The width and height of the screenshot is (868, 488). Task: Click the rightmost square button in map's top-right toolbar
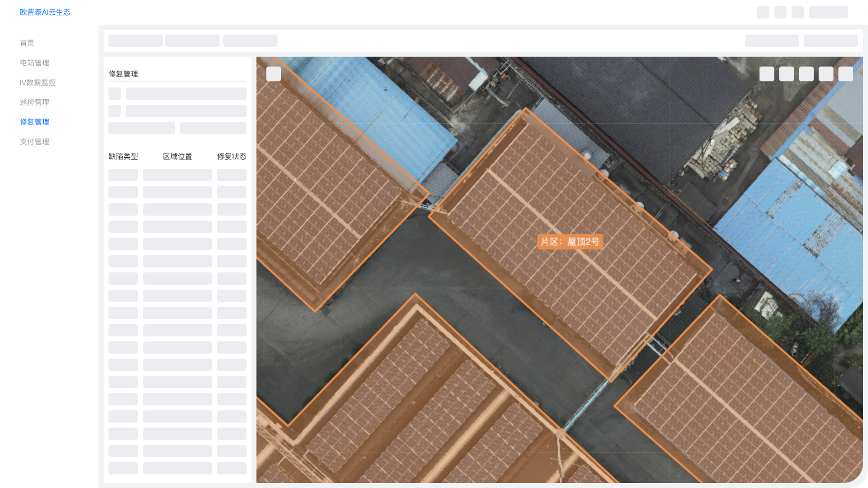(846, 74)
